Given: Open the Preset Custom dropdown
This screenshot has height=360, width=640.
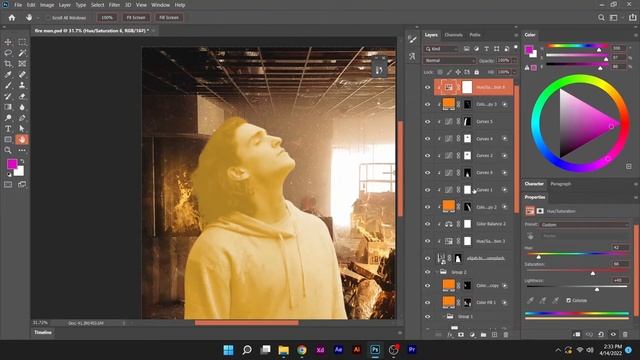Looking at the screenshot, I should click(584, 225).
